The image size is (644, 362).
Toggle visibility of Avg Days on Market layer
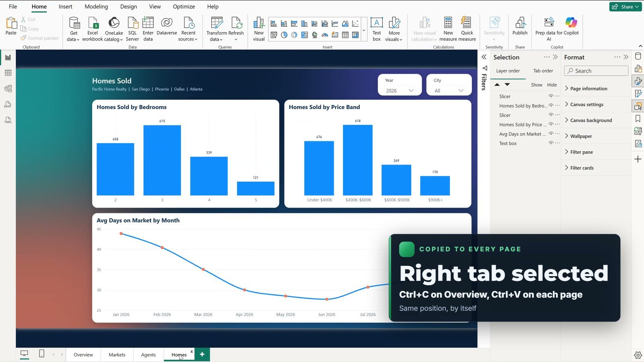tap(551, 134)
